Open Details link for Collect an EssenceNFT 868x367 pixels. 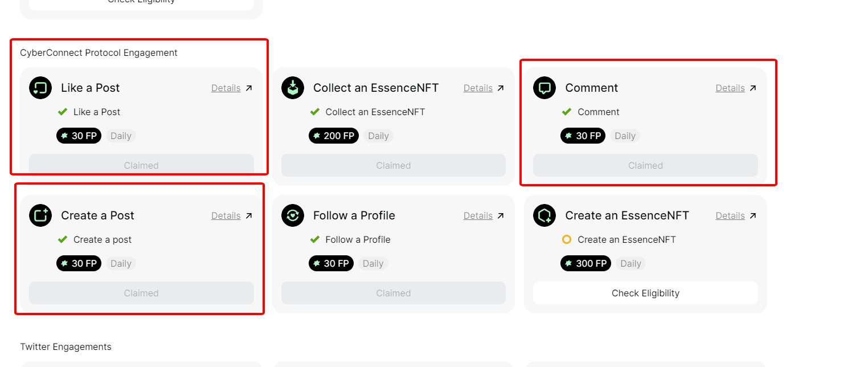click(x=478, y=88)
